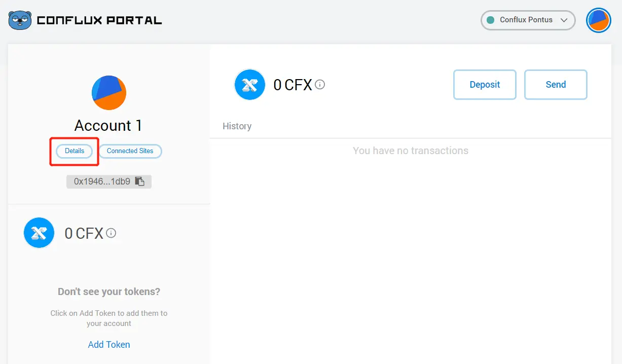Screen dimensions: 622x364
Task: Click info icon next to sidebar CFX balance
Action: point(111,233)
